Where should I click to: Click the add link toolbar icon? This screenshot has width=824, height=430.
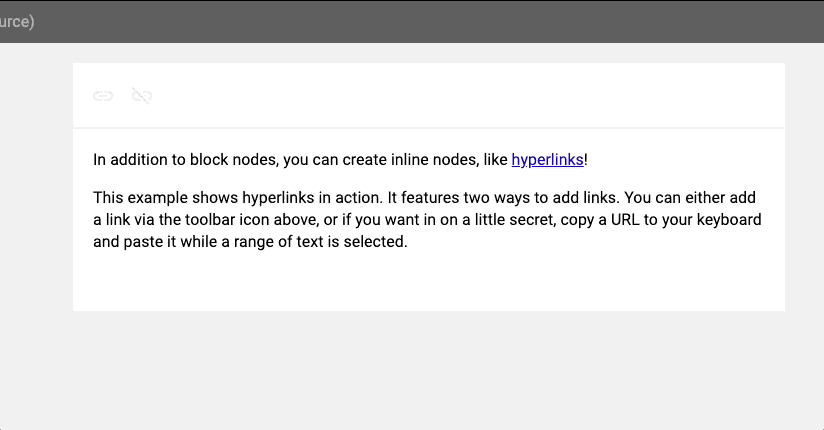[x=103, y=96]
